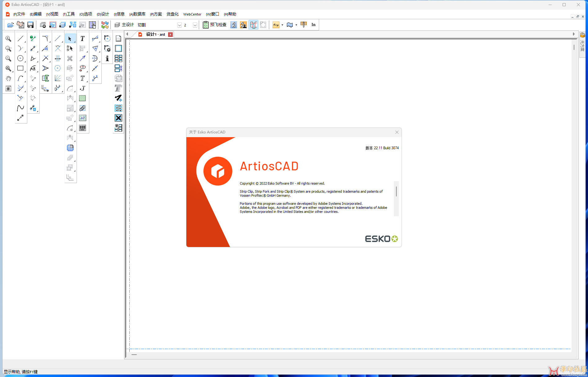Select the blend corner radius tool

coord(45,39)
